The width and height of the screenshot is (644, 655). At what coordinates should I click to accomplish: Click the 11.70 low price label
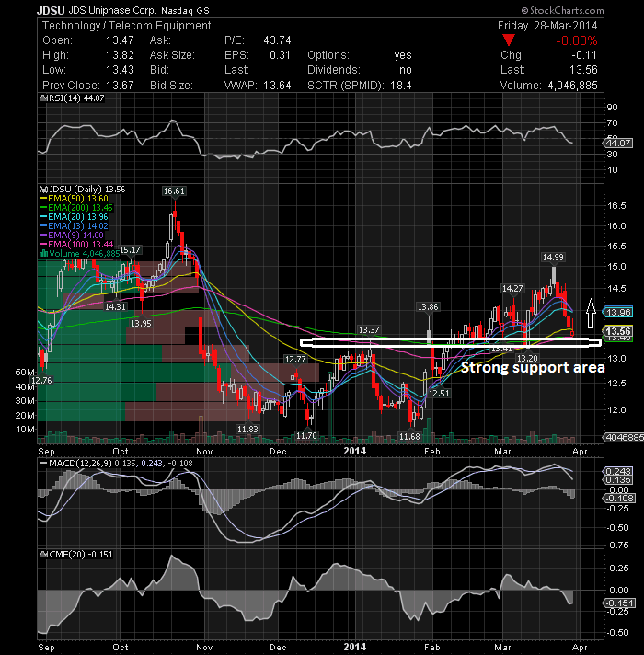[306, 436]
